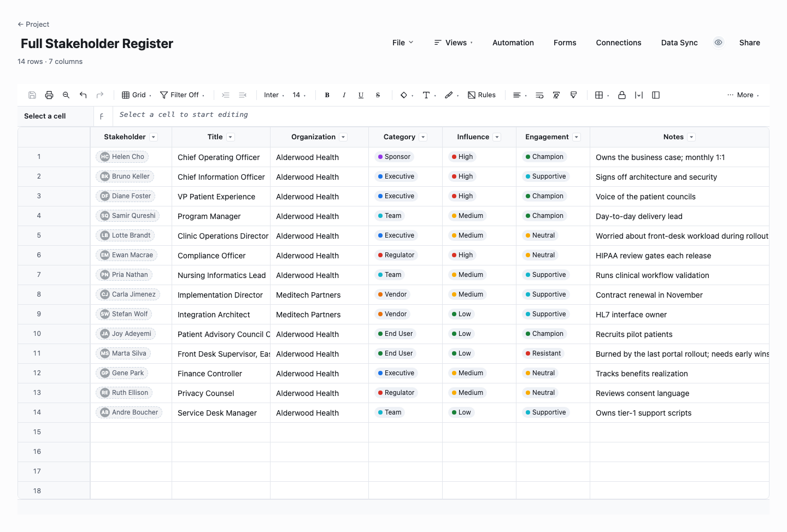Click the Helen Cho stakeholder chip

coord(122,157)
